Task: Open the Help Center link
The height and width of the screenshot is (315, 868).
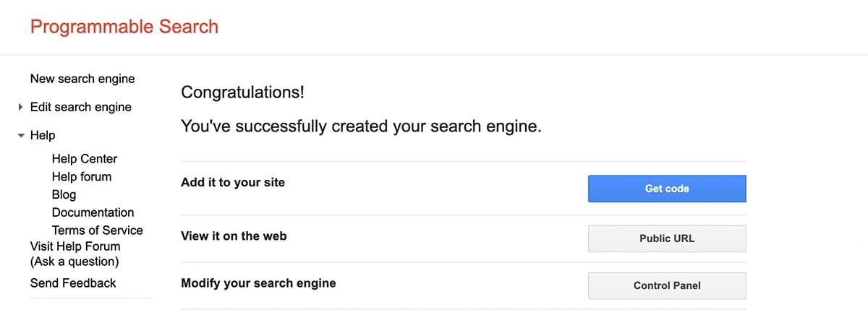Action: click(85, 159)
